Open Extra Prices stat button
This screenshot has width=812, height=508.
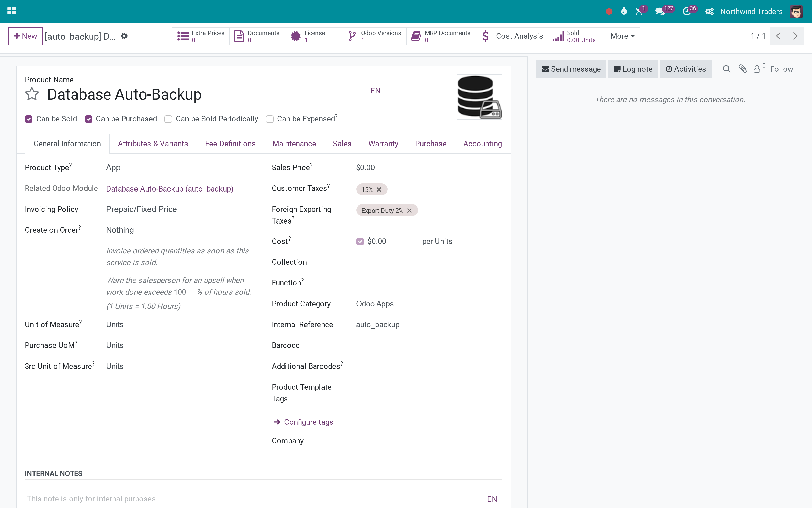[201, 36]
